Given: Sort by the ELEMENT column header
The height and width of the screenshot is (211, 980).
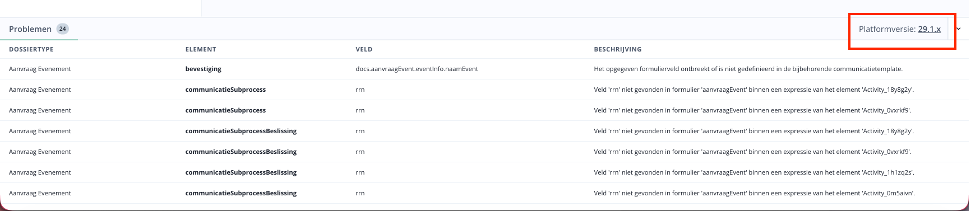Looking at the screenshot, I should tap(201, 49).
